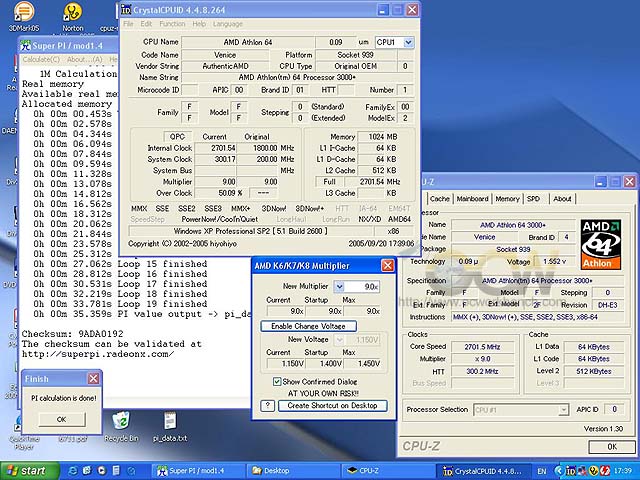
Task: Minimize the CrystalCPUID window
Action: pos(382,10)
